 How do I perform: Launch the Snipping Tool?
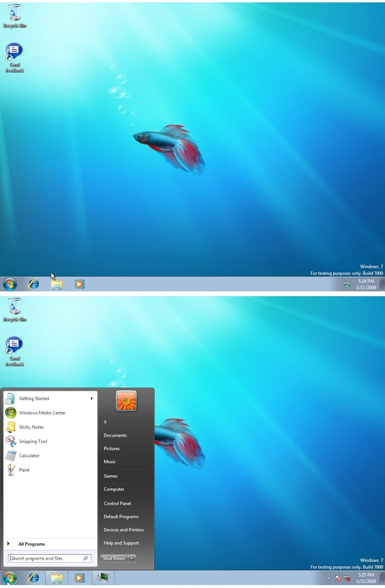(x=50, y=442)
